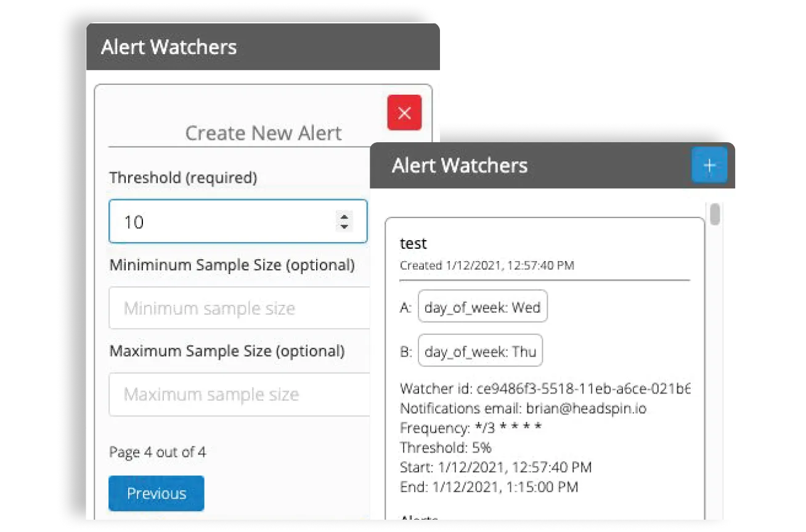The image size is (806, 532).
Task: Click the Start: 1/12/2021, 12:57:40 PM line
Action: 495,467
